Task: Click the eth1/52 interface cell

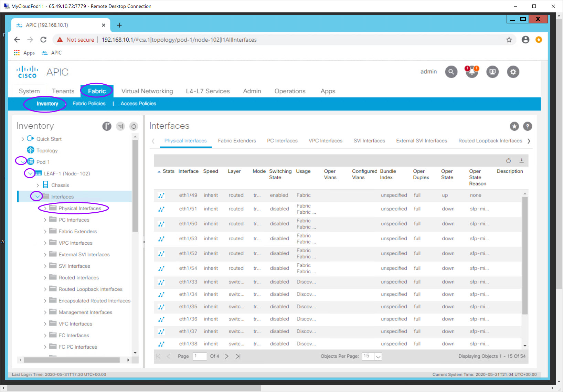Action: pos(188,253)
